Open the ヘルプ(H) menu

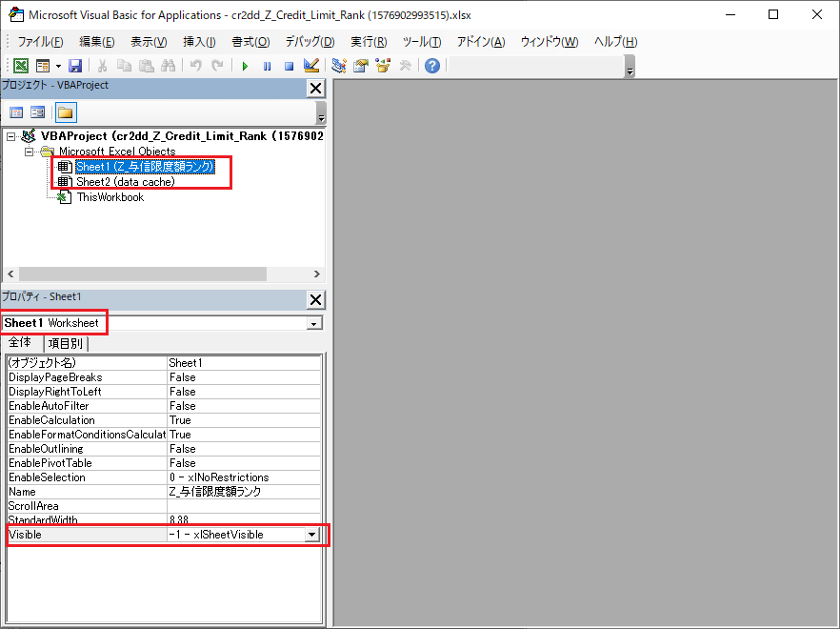(615, 42)
